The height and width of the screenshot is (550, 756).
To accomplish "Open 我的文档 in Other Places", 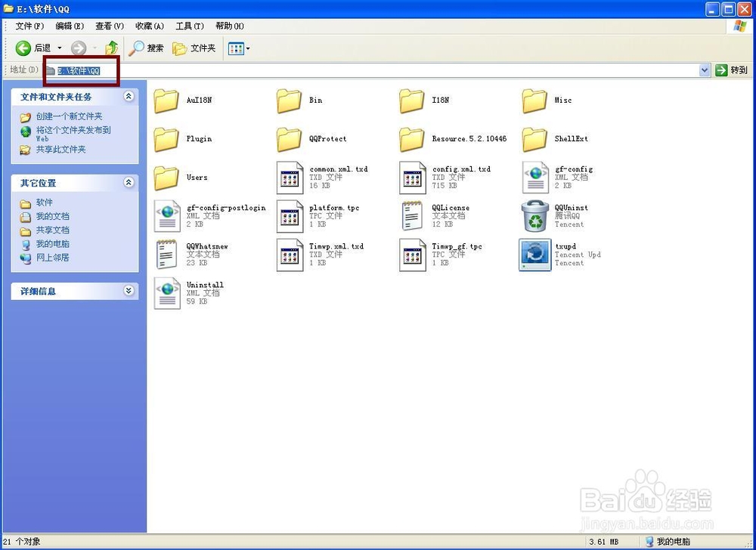I will pos(53,216).
